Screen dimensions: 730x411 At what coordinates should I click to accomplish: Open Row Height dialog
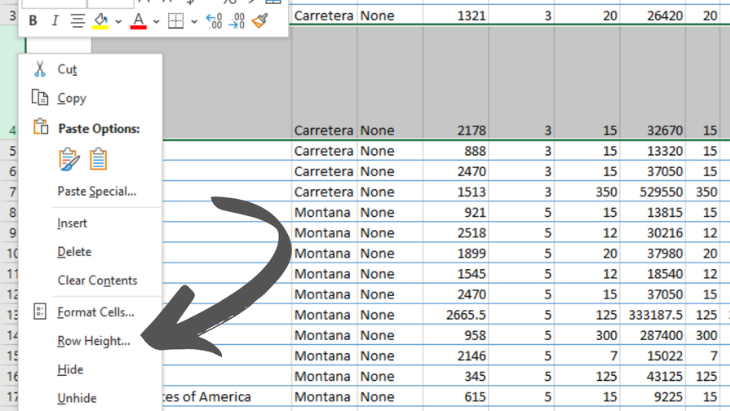point(94,341)
